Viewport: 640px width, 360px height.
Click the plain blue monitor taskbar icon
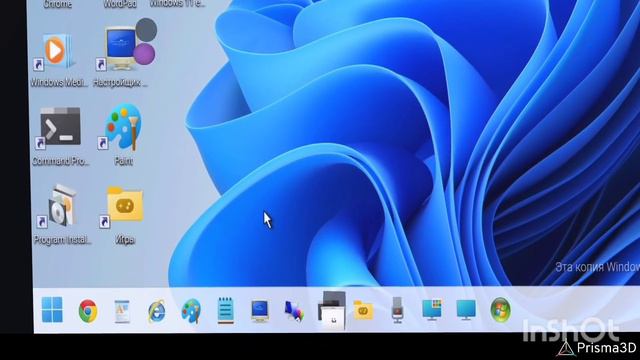(466, 310)
